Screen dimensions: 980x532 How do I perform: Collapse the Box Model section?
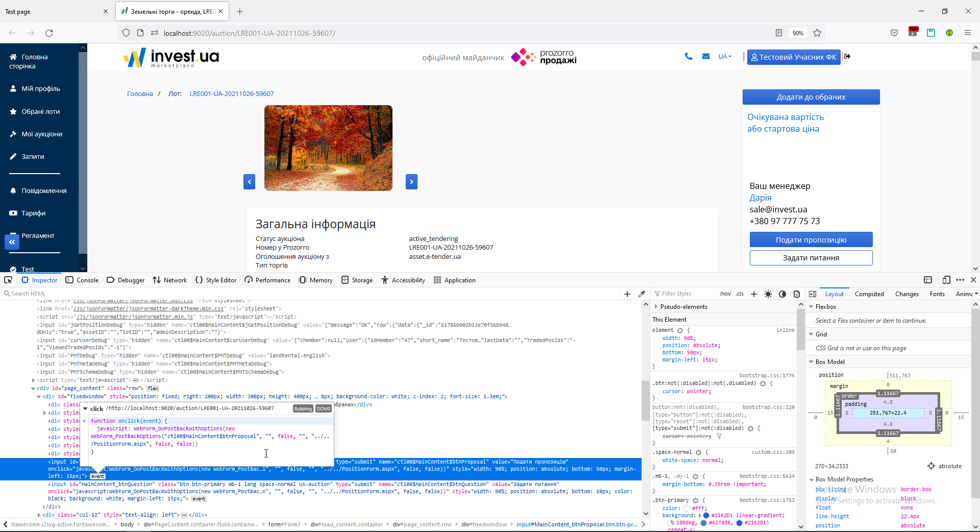point(811,361)
